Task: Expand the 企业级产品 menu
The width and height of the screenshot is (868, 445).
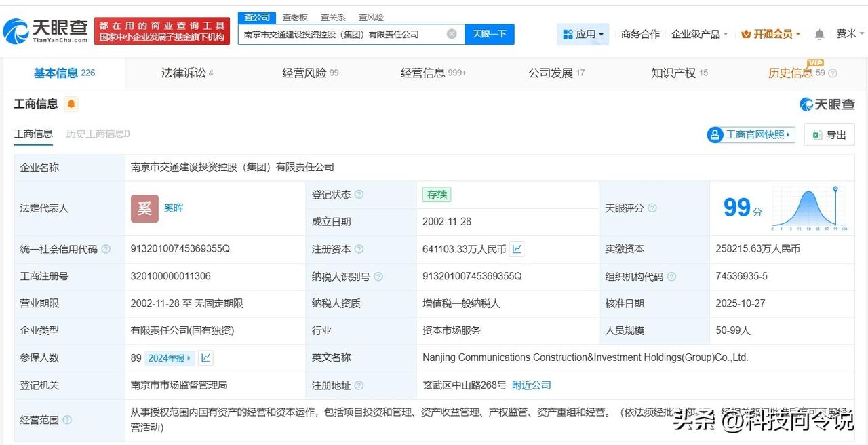Action: [x=700, y=34]
